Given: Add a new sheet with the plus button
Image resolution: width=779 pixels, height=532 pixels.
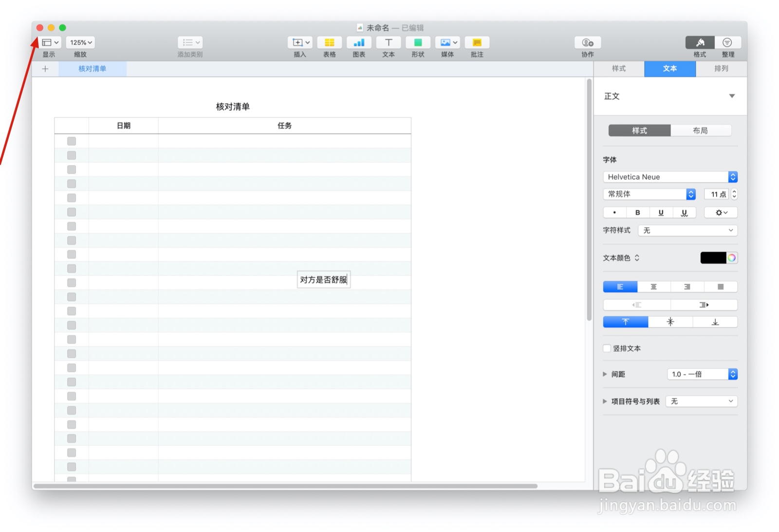Looking at the screenshot, I should [45, 69].
